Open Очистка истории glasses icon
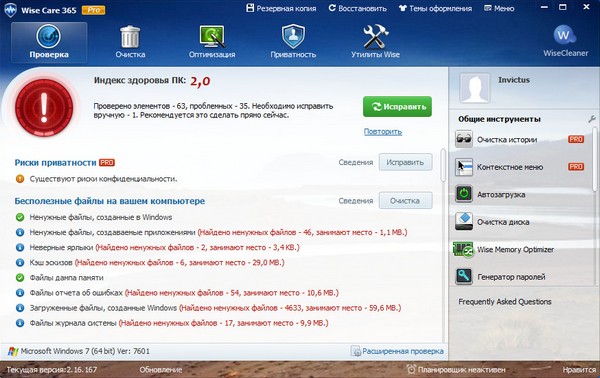 pyautogui.click(x=464, y=139)
